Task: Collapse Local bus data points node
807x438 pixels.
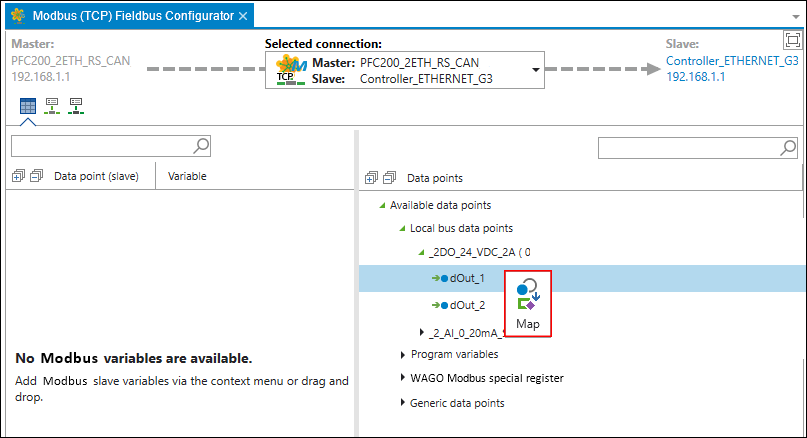Action: tap(402, 228)
